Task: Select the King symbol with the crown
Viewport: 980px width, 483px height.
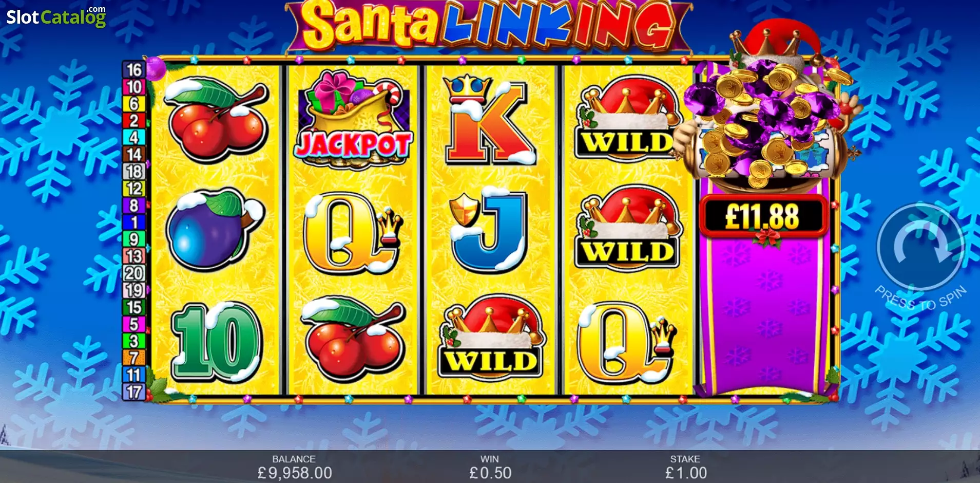Action: 490,120
